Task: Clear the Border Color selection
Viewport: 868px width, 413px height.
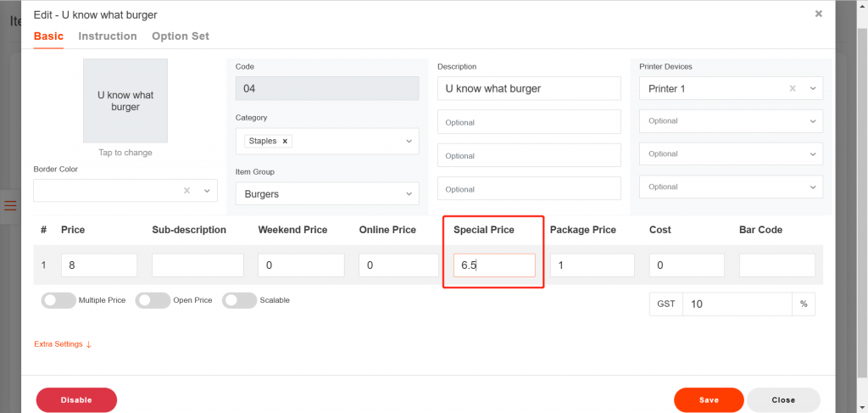Action: (187, 191)
